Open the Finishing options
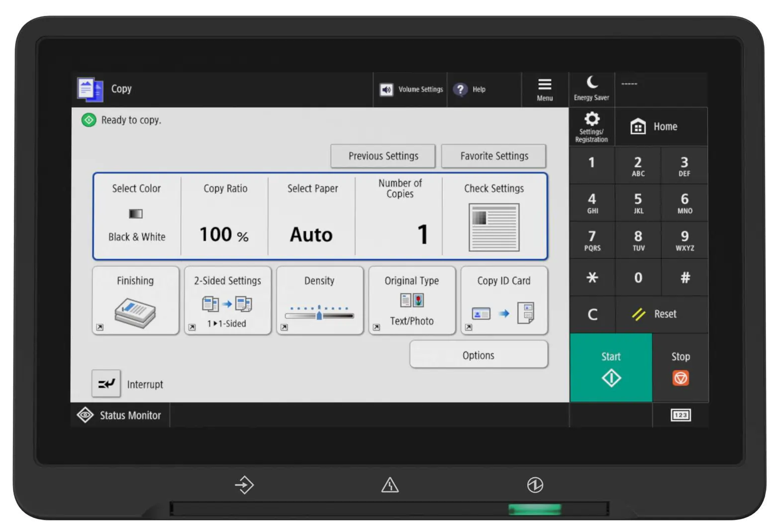 pos(135,300)
